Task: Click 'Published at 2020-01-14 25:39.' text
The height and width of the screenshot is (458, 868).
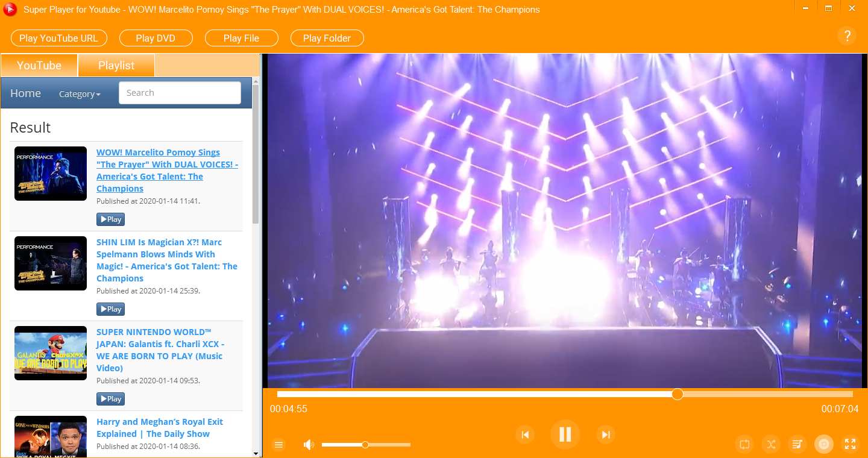Action: tap(148, 290)
